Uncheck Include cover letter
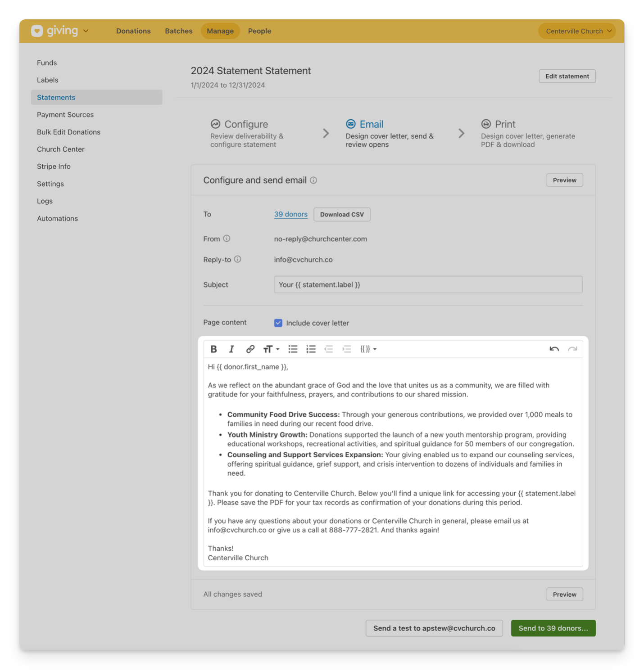The width and height of the screenshot is (644, 671). (278, 323)
